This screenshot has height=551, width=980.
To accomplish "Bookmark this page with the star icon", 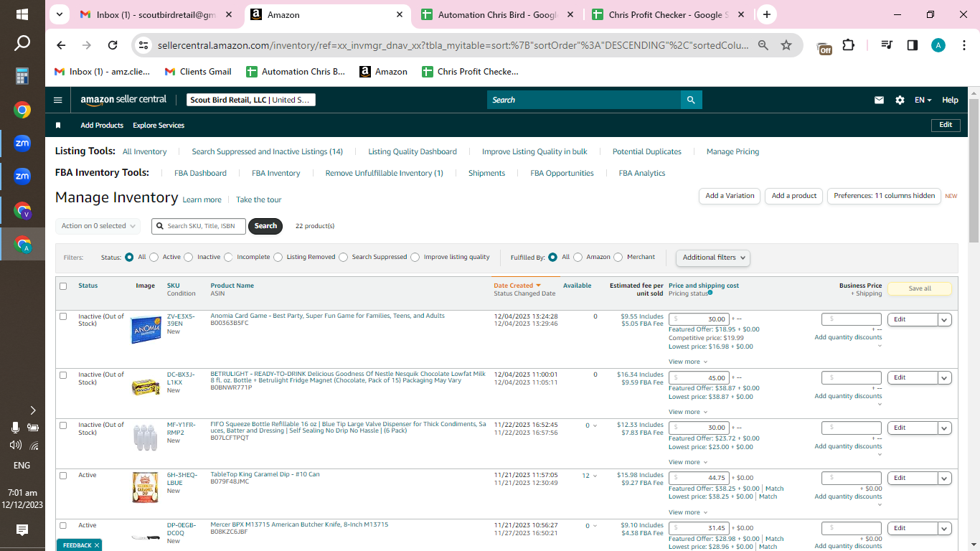I will 786,45.
